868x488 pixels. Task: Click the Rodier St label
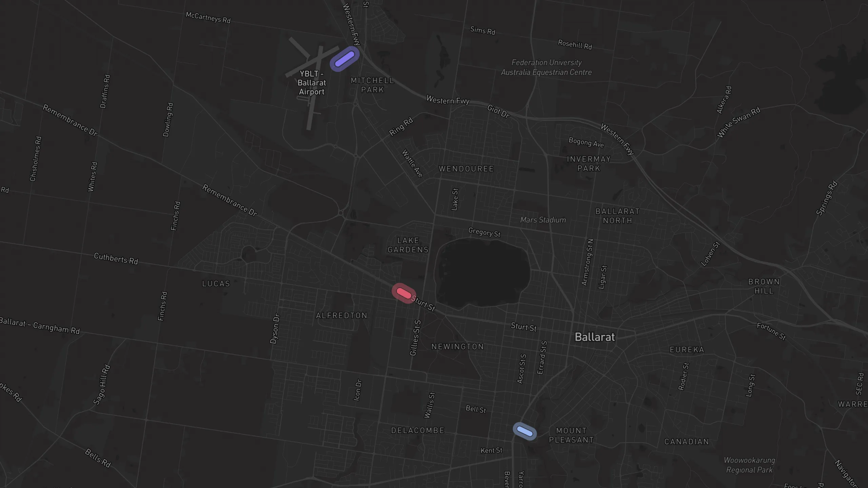(684, 377)
